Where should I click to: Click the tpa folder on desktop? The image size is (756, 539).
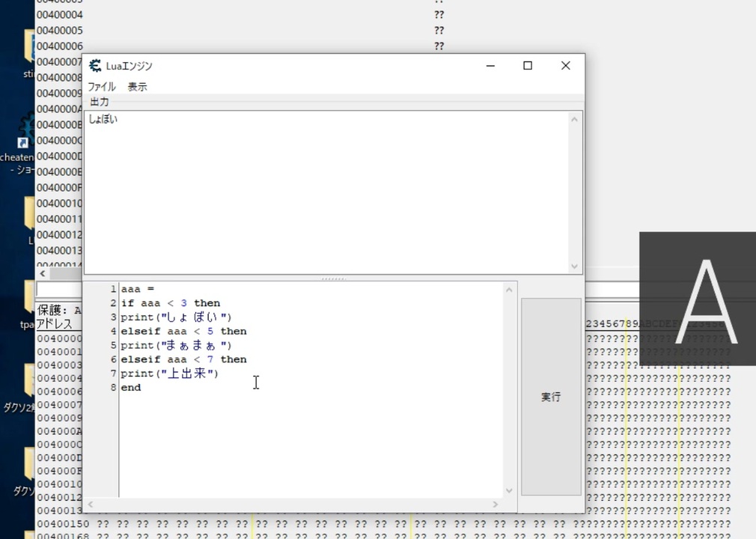pos(26,304)
